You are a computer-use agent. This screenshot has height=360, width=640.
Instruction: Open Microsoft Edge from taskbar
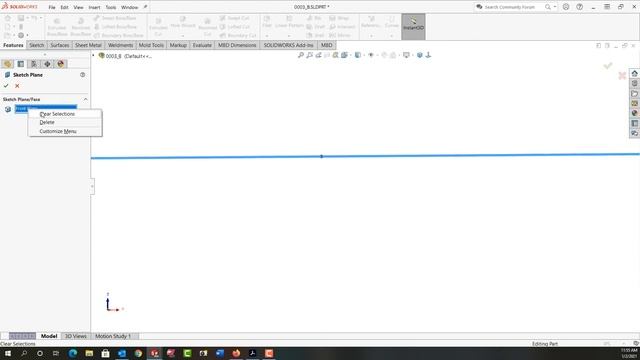73,353
